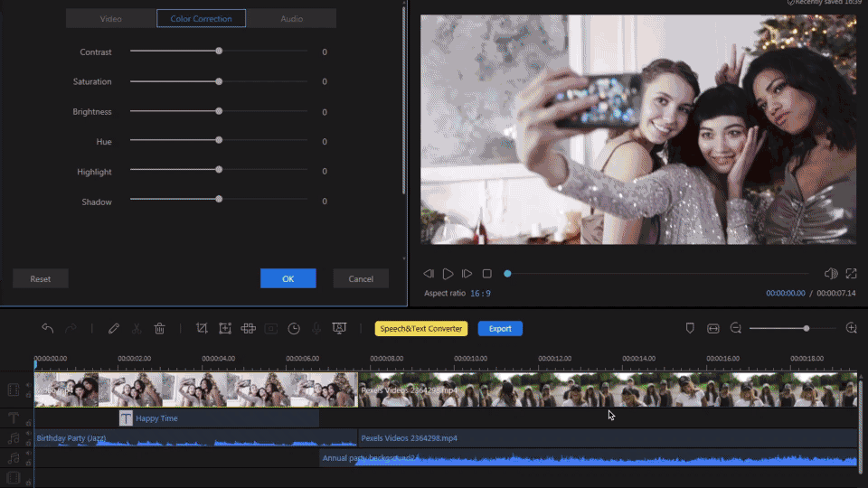
Task: Open the Color Correction tab
Action: pos(201,18)
